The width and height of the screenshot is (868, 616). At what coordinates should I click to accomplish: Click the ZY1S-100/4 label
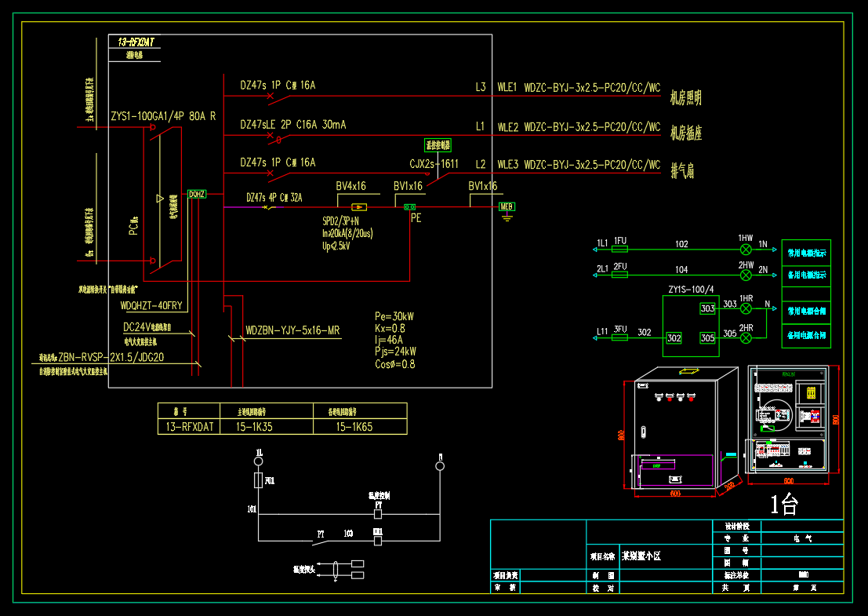click(691, 290)
